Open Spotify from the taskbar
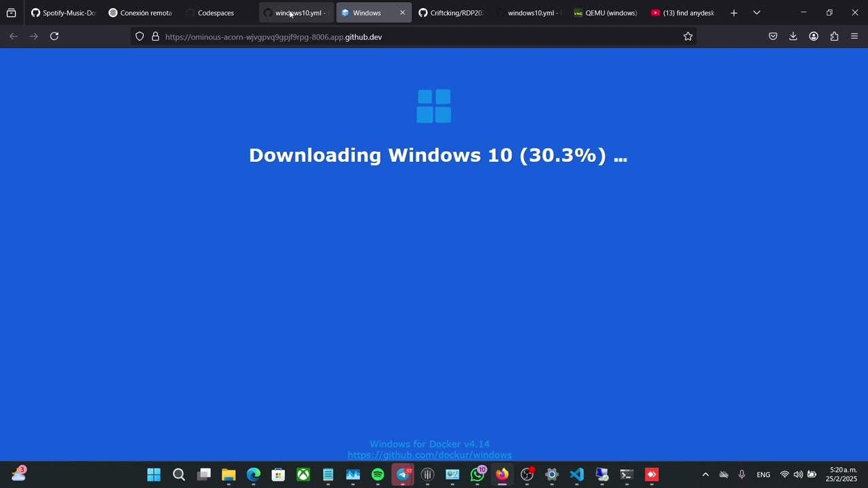 pyautogui.click(x=378, y=474)
